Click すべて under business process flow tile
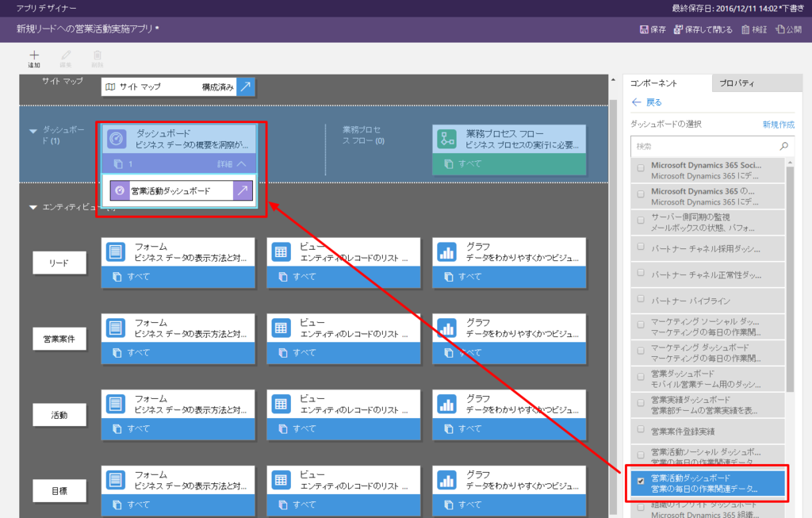 (x=469, y=163)
